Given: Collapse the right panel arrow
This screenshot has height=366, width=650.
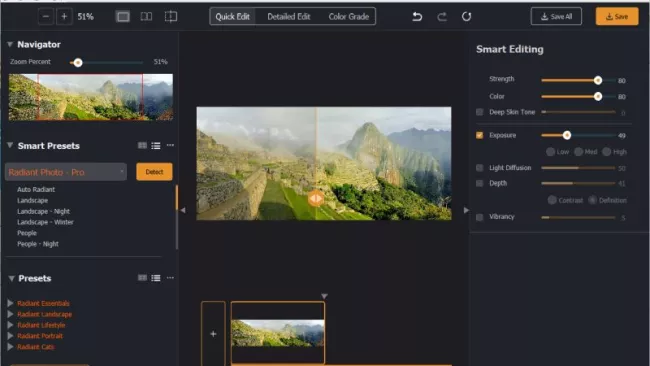Looking at the screenshot, I should pyautogui.click(x=466, y=210).
